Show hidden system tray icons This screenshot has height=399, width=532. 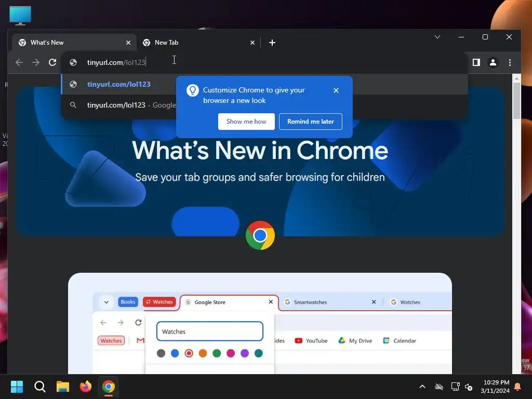tap(422, 387)
